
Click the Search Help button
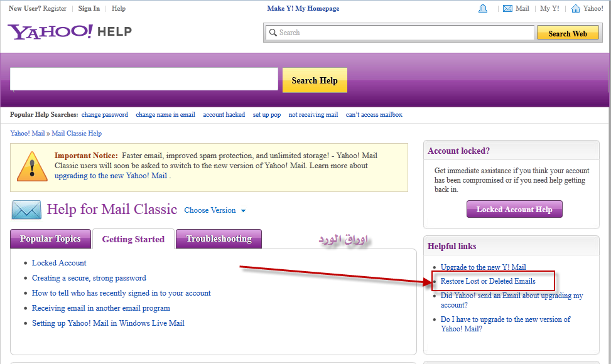tap(315, 80)
